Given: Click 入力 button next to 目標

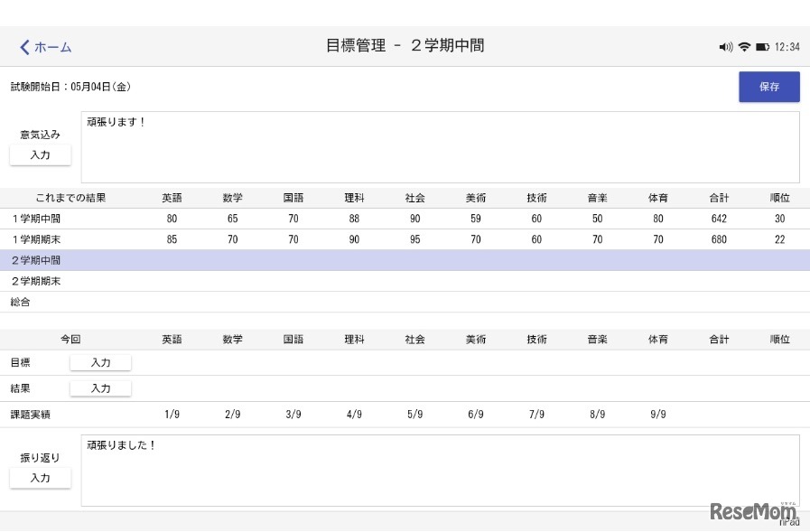Looking at the screenshot, I should click(100, 362).
